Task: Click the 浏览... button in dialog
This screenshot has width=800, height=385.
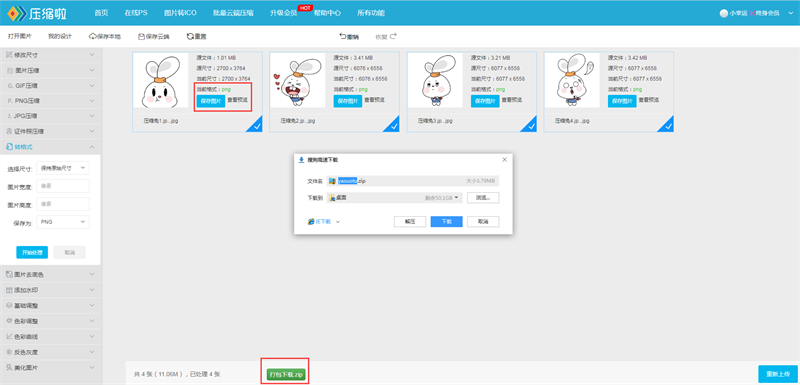Action: (483, 198)
